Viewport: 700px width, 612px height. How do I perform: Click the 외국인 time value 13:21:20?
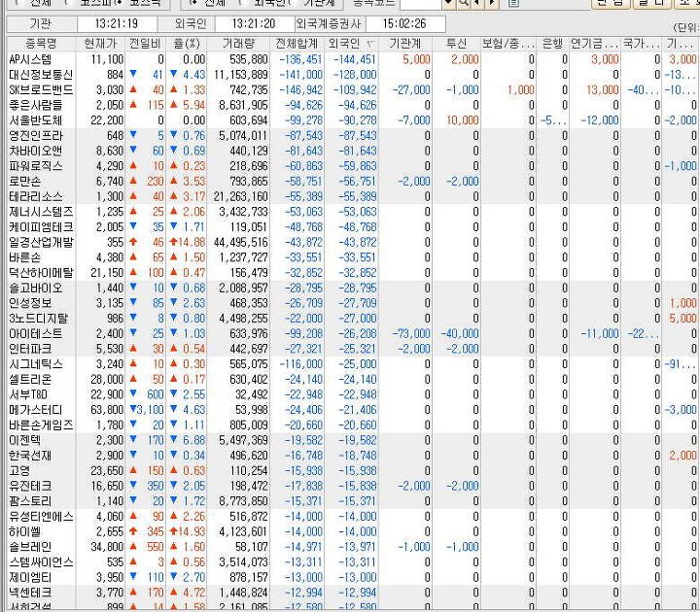coord(254,23)
